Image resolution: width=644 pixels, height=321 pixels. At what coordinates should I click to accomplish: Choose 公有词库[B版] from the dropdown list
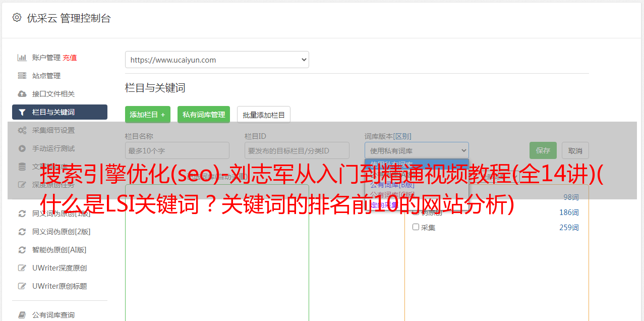click(392, 185)
